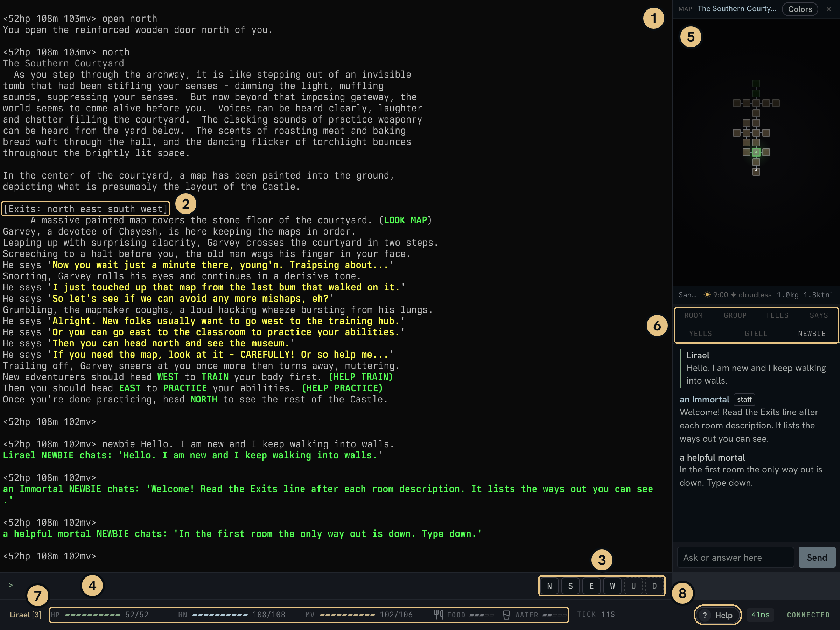Click the sun time-of-day icon

[x=707, y=295]
